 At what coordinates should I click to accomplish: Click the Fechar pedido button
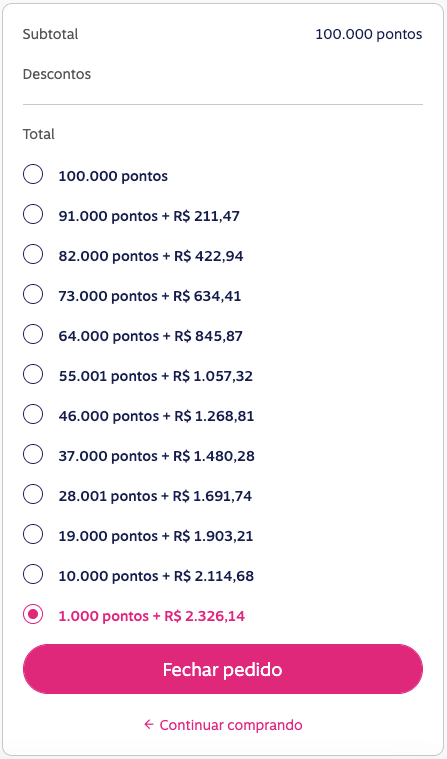pyautogui.click(x=223, y=669)
